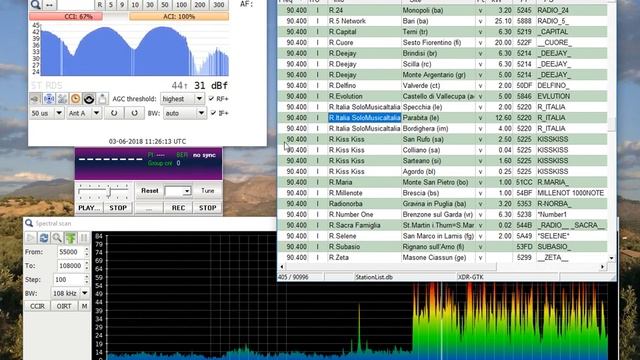Click the XDR-GTK status bar entry
640x360 pixels.
(471, 277)
